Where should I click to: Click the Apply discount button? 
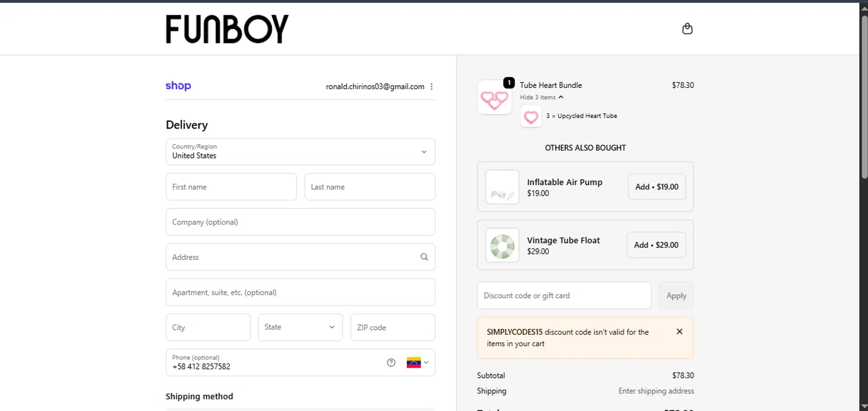tap(676, 295)
